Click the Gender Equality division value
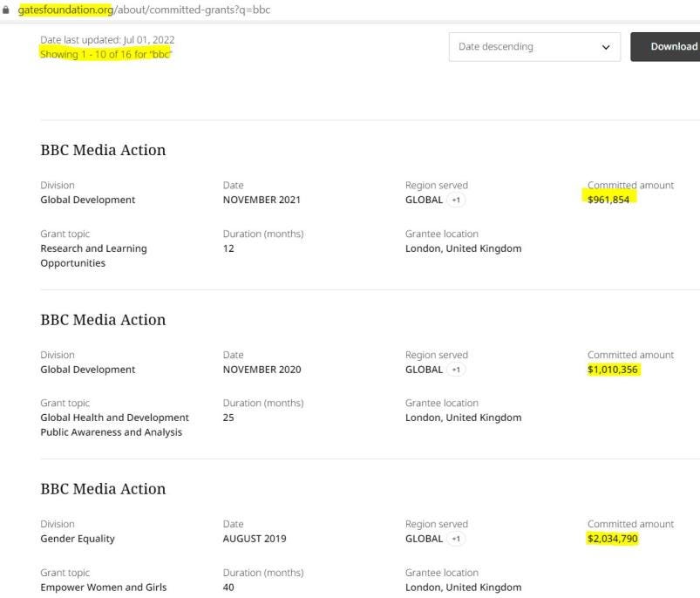 click(x=78, y=539)
